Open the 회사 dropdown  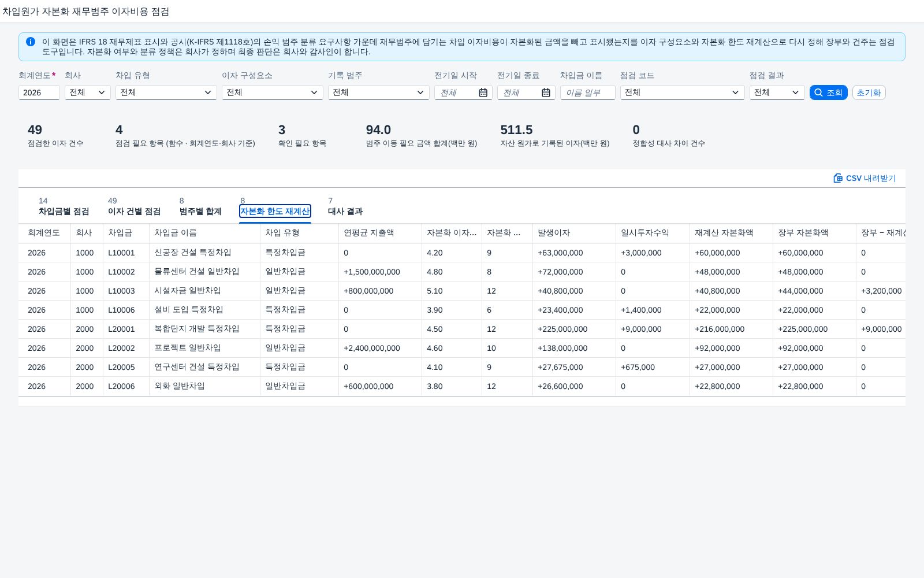pyautogui.click(x=88, y=92)
